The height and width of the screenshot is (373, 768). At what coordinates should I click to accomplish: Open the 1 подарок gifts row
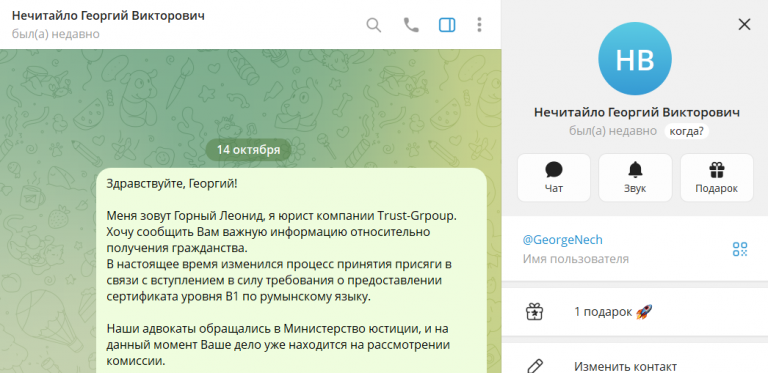click(635, 312)
